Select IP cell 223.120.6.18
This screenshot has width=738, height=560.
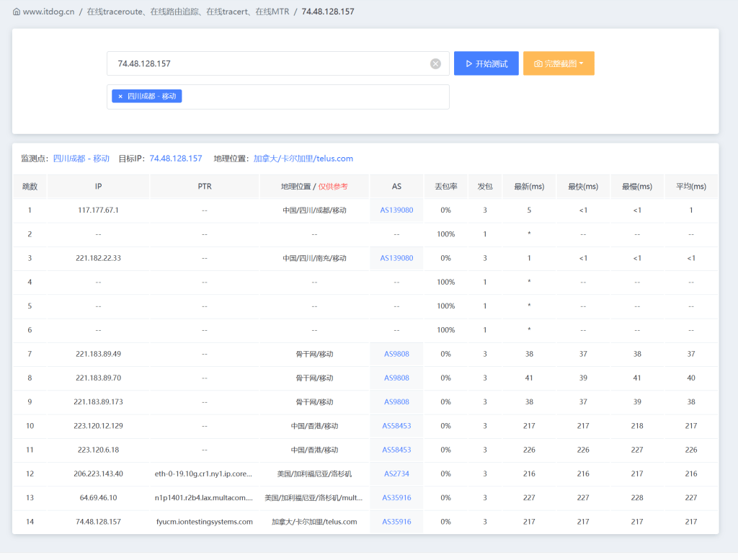(x=98, y=450)
